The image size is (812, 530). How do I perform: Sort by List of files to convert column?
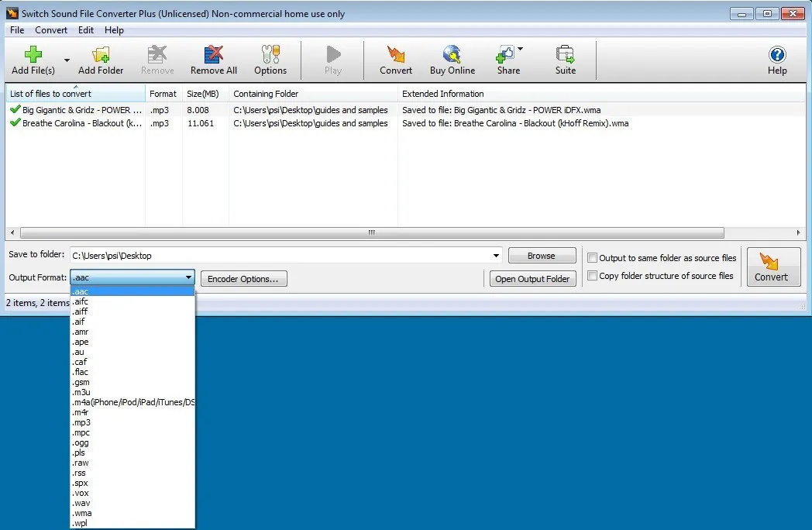pyautogui.click(x=76, y=94)
